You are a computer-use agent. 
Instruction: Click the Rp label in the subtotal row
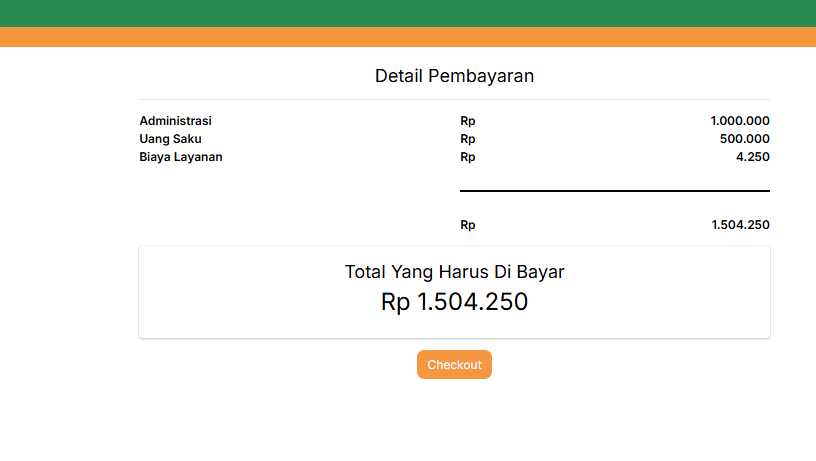pyautogui.click(x=467, y=225)
